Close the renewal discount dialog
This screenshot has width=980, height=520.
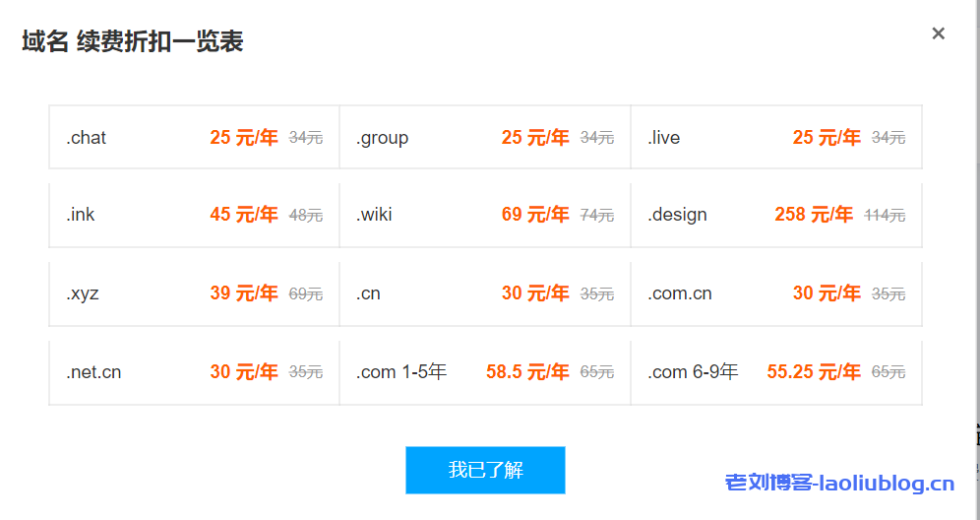(x=938, y=33)
